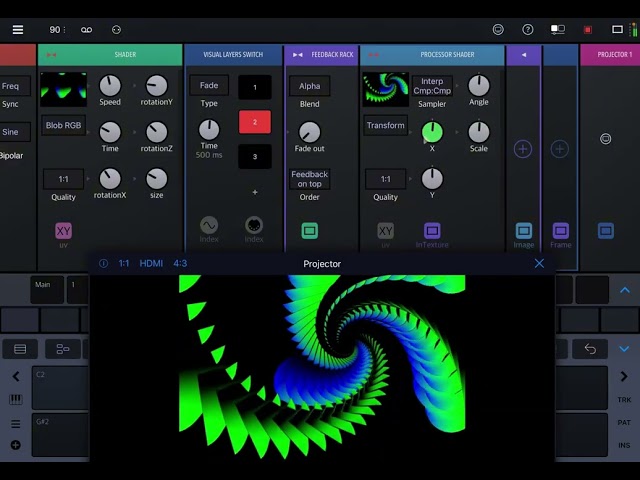The width and height of the screenshot is (640, 480).
Task: Select the HDMI option in Projector bar
Action: pyautogui.click(x=151, y=264)
